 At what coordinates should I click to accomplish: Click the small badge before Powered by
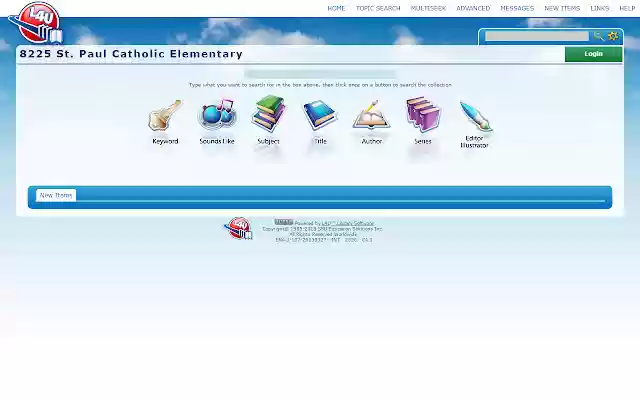284,222
